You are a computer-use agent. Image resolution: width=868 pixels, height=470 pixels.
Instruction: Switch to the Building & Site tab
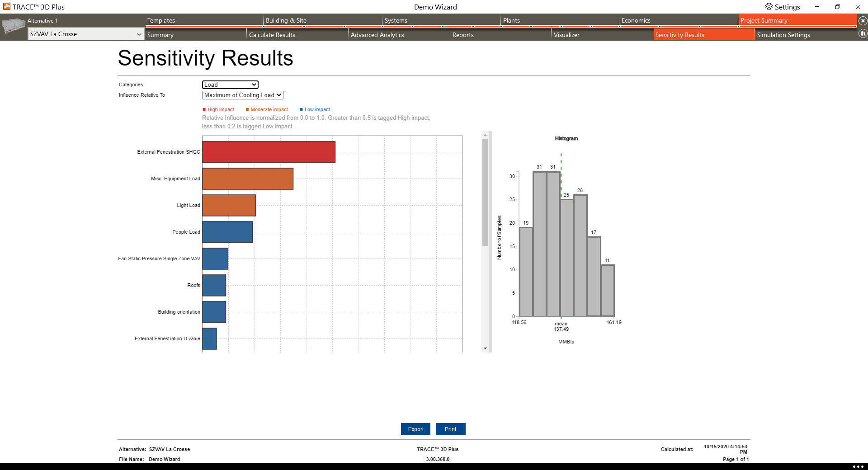[323, 20]
